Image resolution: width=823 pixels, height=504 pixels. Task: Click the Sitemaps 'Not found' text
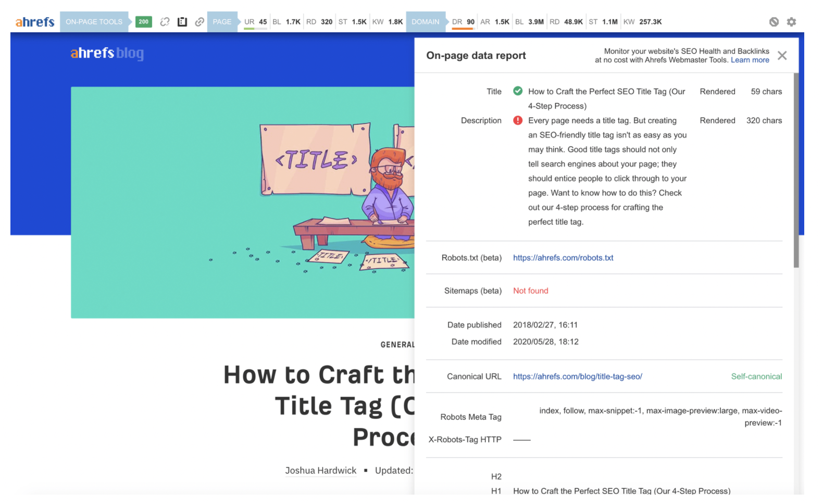tap(531, 291)
